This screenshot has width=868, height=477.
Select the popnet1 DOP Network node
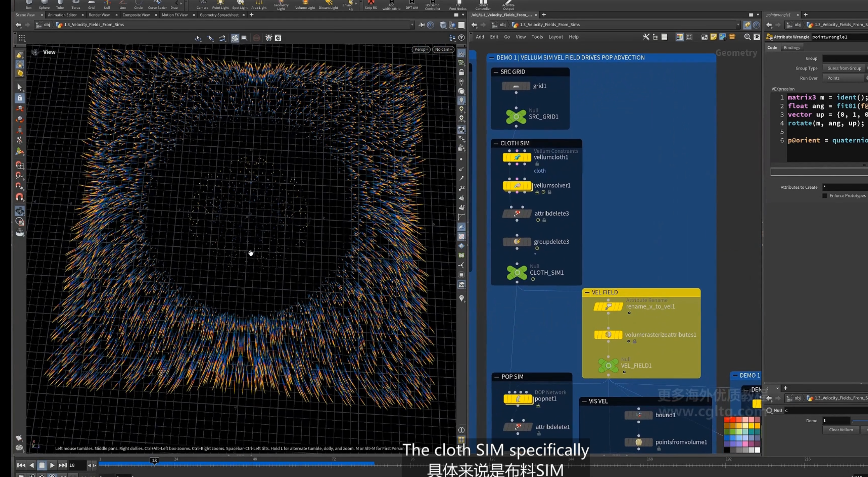coord(518,399)
